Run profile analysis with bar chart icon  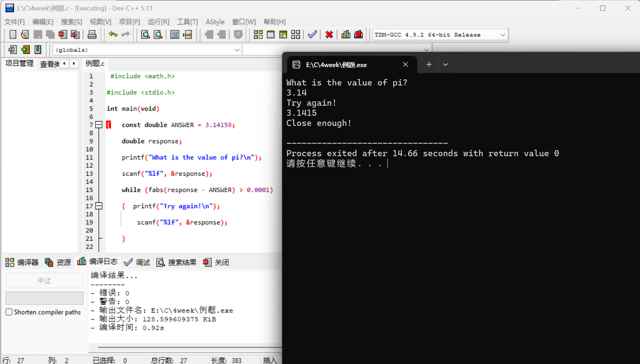pos(346,35)
